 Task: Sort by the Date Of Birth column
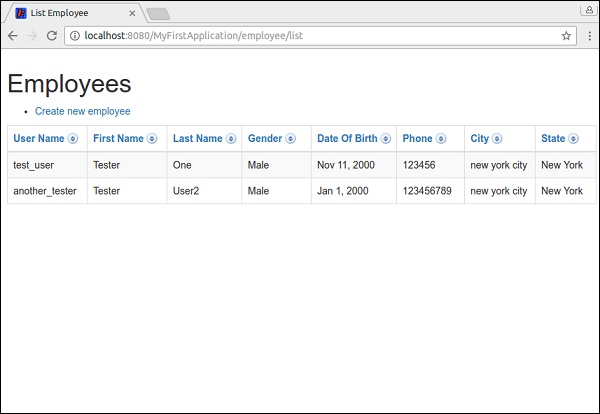(x=347, y=139)
